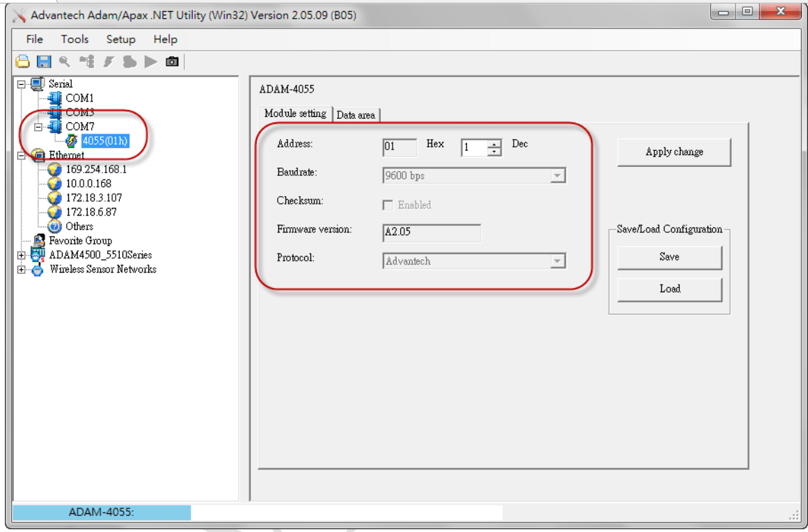The width and height of the screenshot is (808, 532).
Task: Click the Others question mark icon
Action: pos(54,226)
